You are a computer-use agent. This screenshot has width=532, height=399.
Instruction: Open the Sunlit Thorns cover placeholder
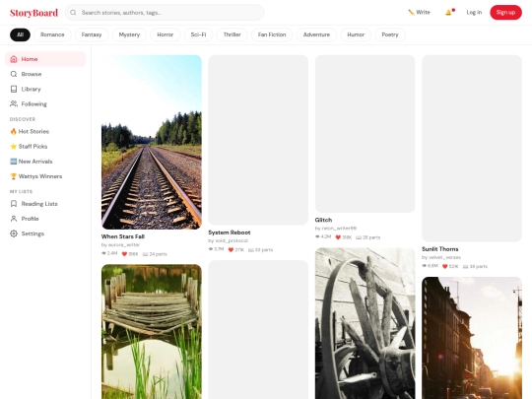472,148
